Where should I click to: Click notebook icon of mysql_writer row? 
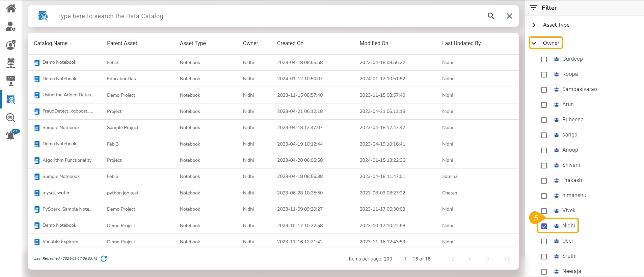(x=37, y=193)
